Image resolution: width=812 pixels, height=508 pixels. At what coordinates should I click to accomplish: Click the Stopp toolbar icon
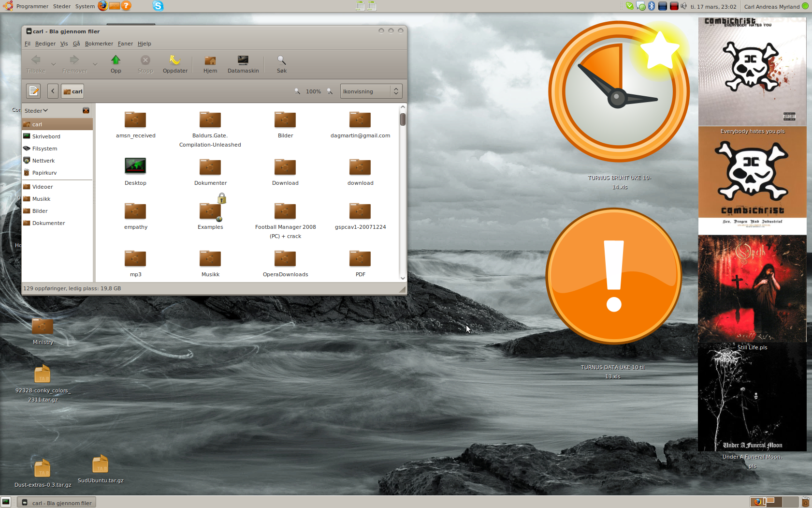point(145,64)
